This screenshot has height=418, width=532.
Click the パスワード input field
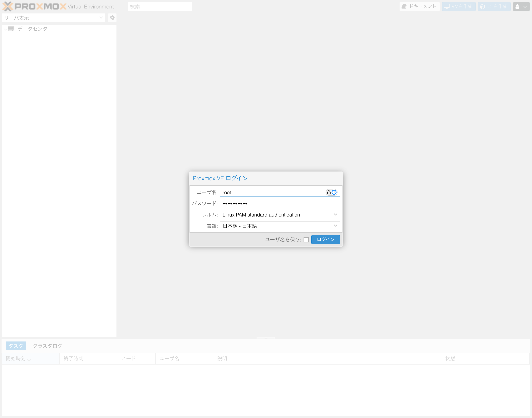(280, 203)
